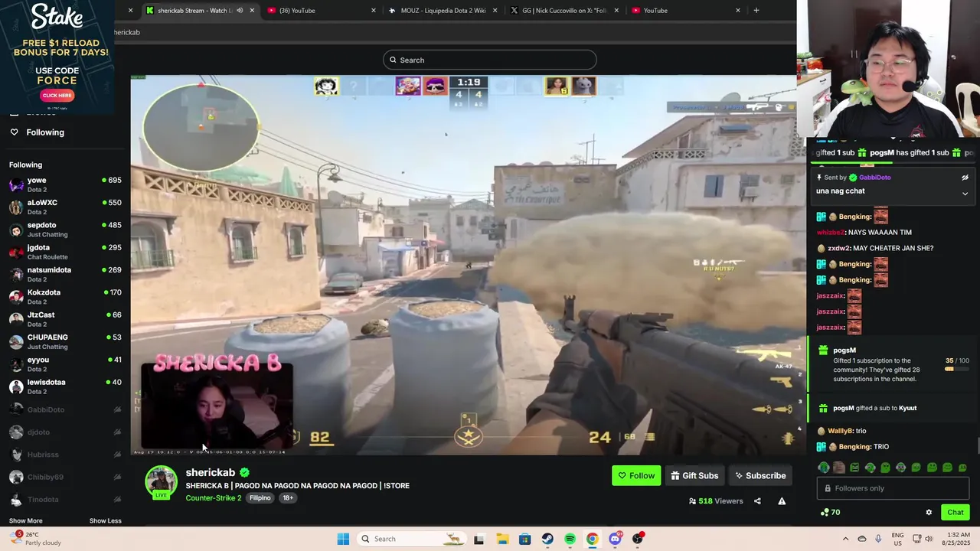Open Microsoft Store from taskbar
980x551 pixels.
coord(524,539)
